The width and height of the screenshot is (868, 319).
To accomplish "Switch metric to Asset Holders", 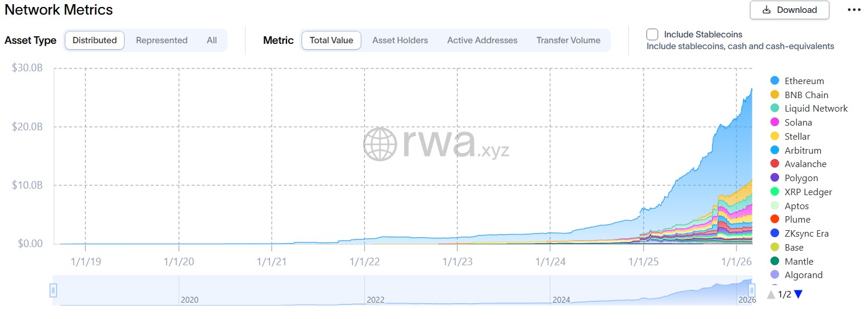I will click(400, 40).
